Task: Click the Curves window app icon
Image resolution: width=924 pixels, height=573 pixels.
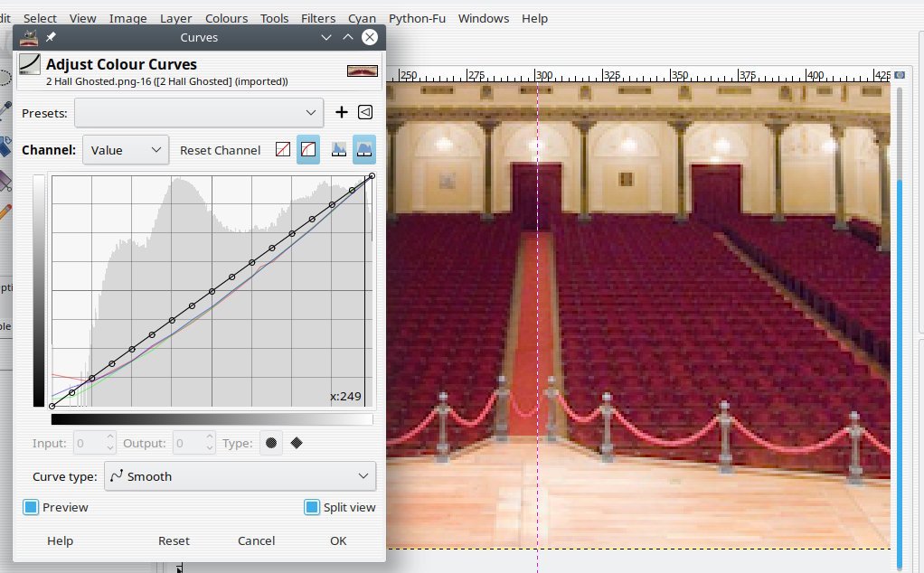Action: 29,37
